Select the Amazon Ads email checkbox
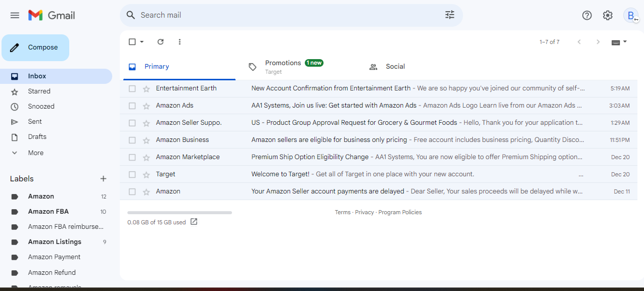The image size is (644, 291). (x=132, y=106)
